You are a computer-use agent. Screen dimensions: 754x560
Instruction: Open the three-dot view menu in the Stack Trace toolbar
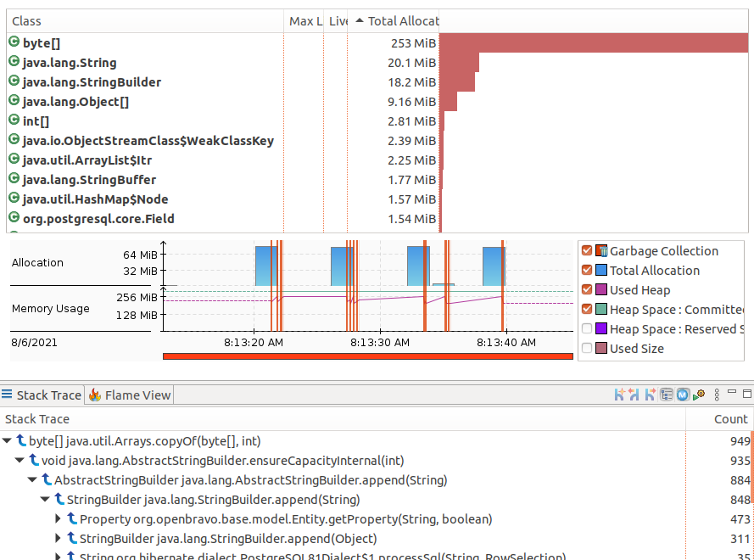(718, 395)
